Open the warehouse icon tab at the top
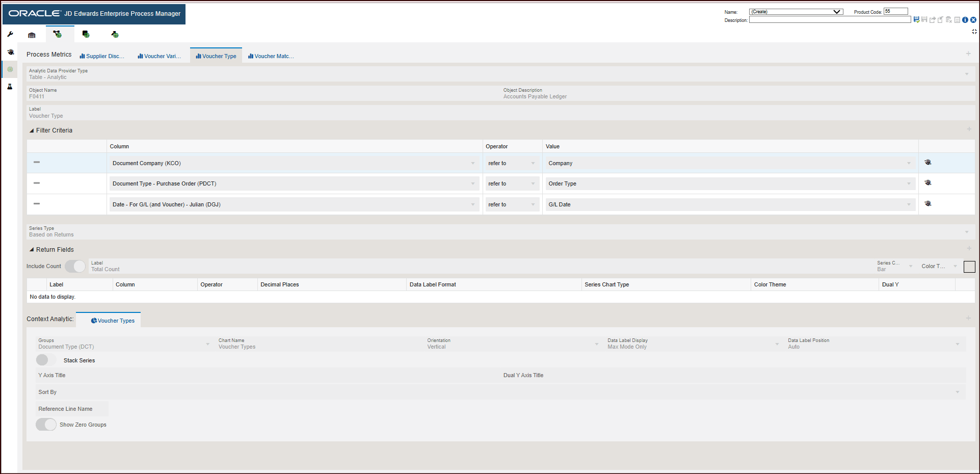This screenshot has width=980, height=474. 31,34
